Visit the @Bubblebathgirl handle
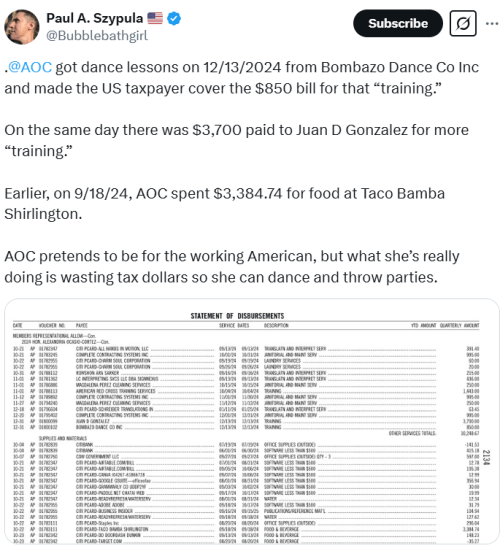The width and height of the screenshot is (500, 559). coord(97,36)
